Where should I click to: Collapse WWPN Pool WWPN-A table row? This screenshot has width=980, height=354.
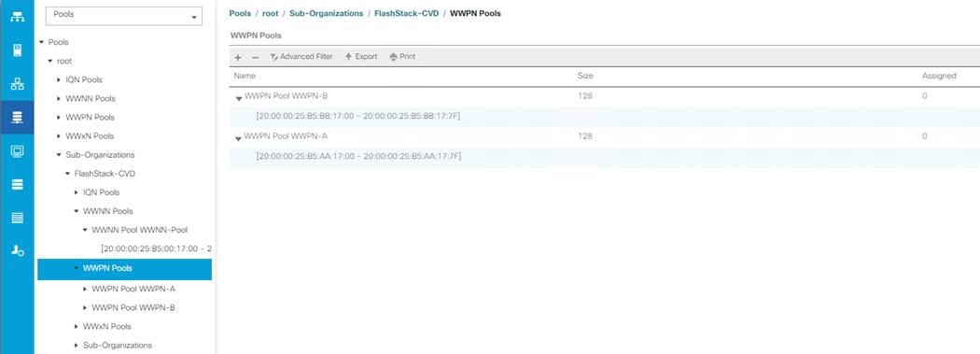[x=239, y=139]
